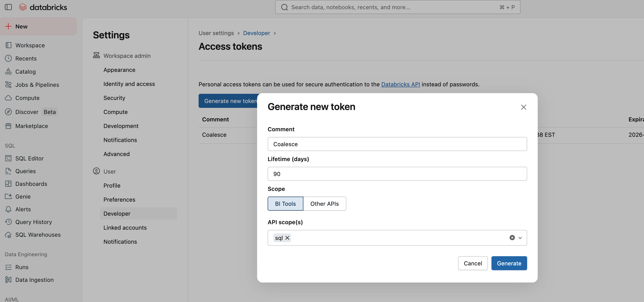
Task: Open the Linked accounts section
Action: (125, 227)
